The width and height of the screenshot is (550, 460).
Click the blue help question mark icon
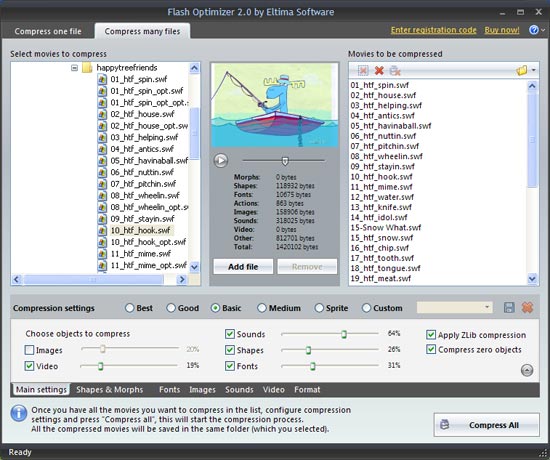pyautogui.click(x=534, y=30)
